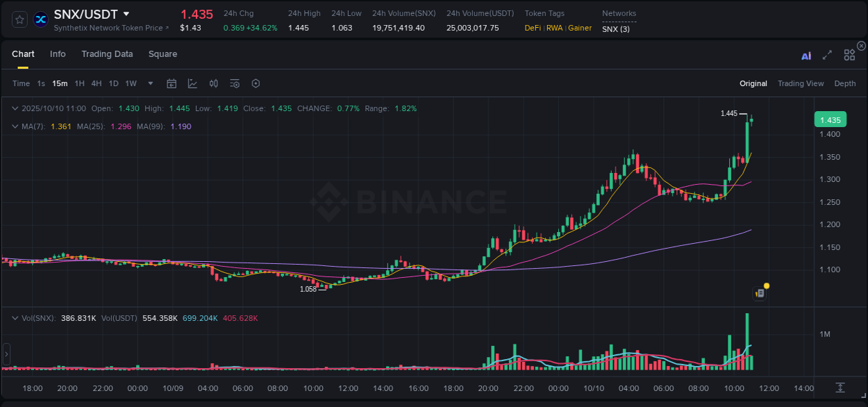The image size is (868, 407).
Task: Open the AI analysis icon
Action: click(x=806, y=56)
